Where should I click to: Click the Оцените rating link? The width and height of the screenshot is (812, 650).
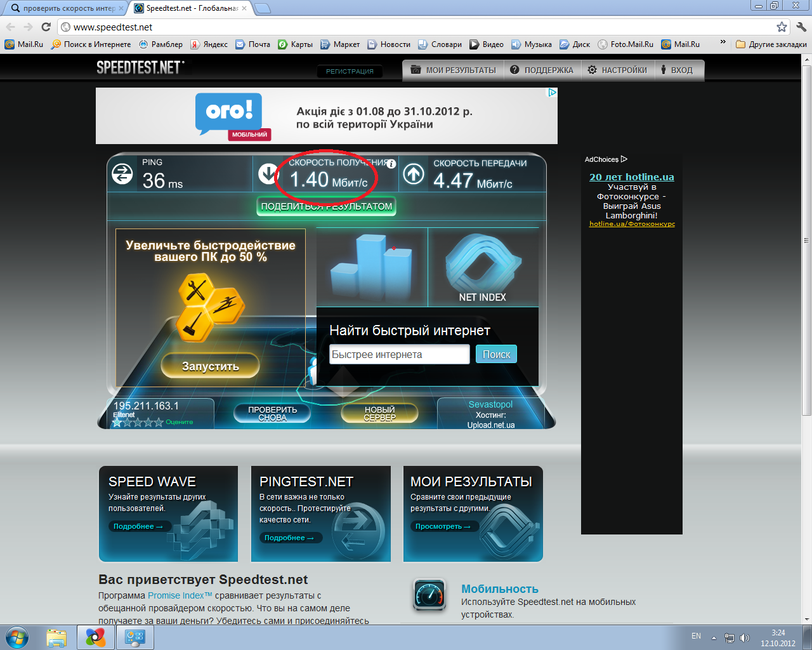point(179,422)
